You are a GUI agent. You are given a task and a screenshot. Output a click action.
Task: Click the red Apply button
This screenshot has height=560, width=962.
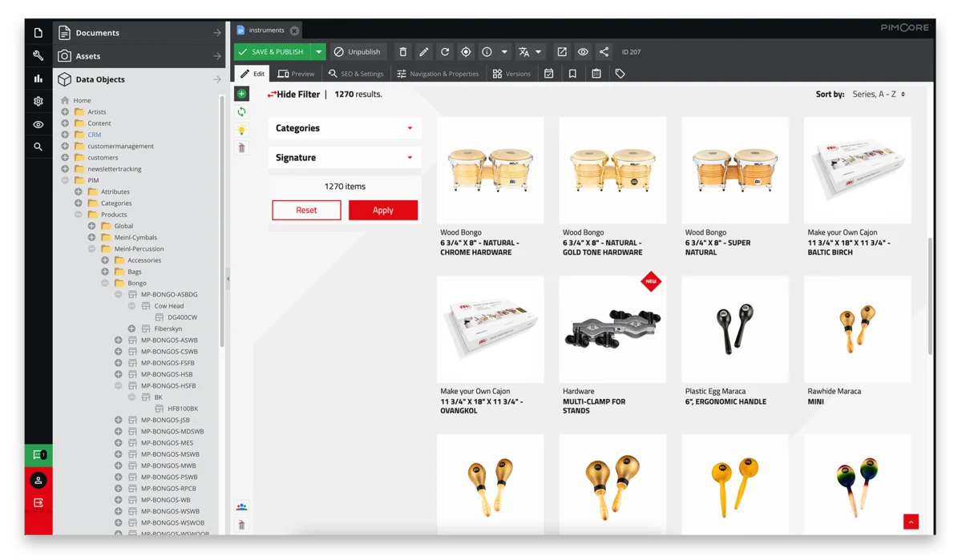(383, 210)
